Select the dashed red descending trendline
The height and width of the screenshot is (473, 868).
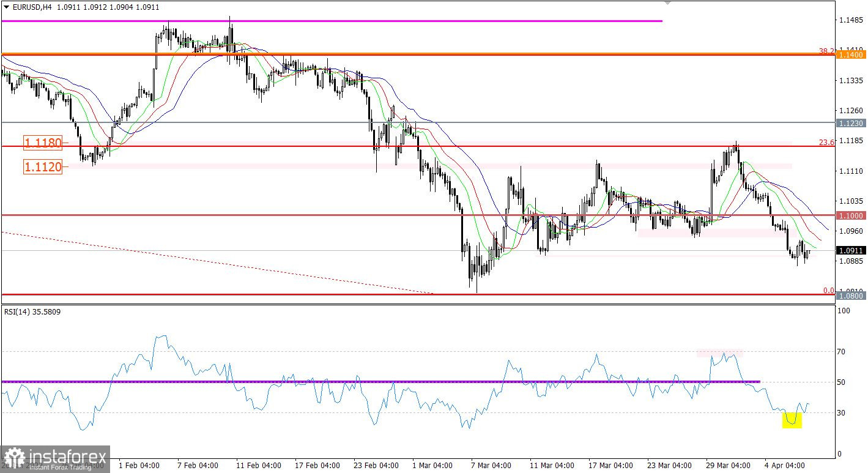[x=217, y=263]
